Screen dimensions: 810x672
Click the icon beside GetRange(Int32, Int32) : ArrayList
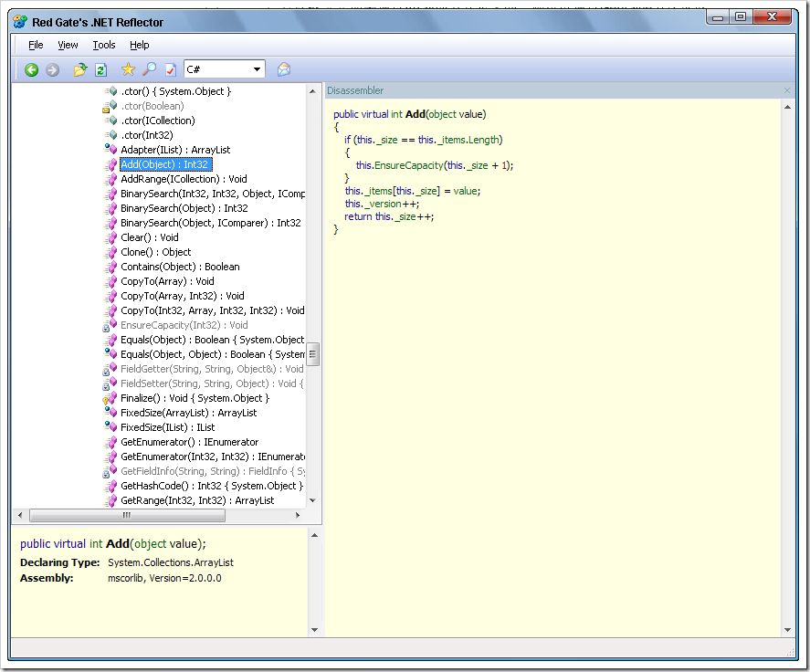[110, 500]
